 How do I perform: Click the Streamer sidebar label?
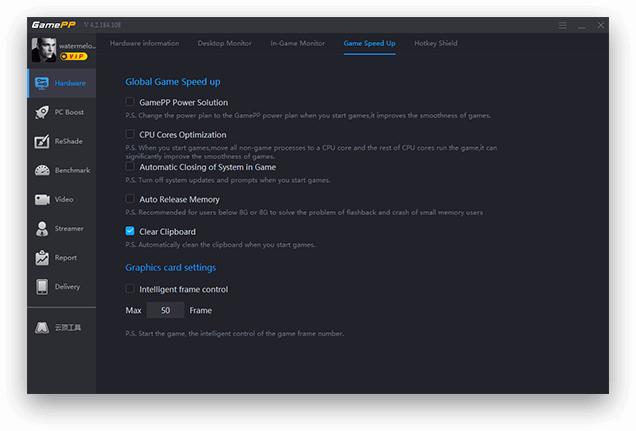(69, 229)
